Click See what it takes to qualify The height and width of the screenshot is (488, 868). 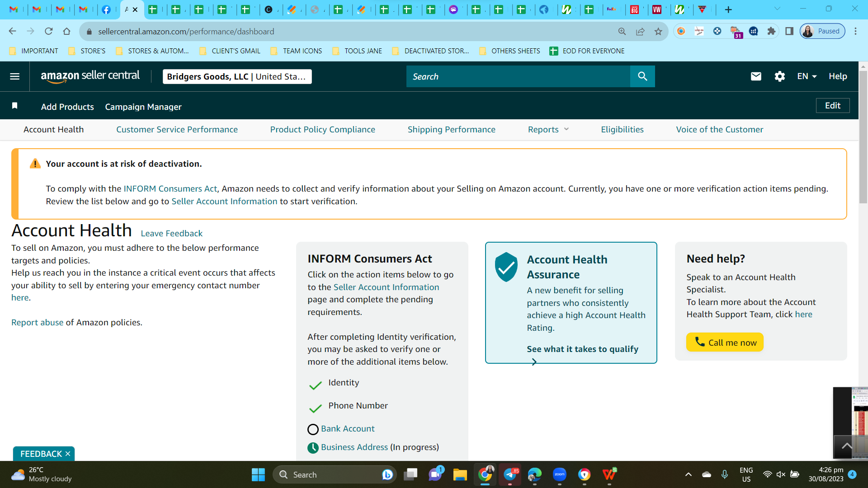click(x=582, y=349)
